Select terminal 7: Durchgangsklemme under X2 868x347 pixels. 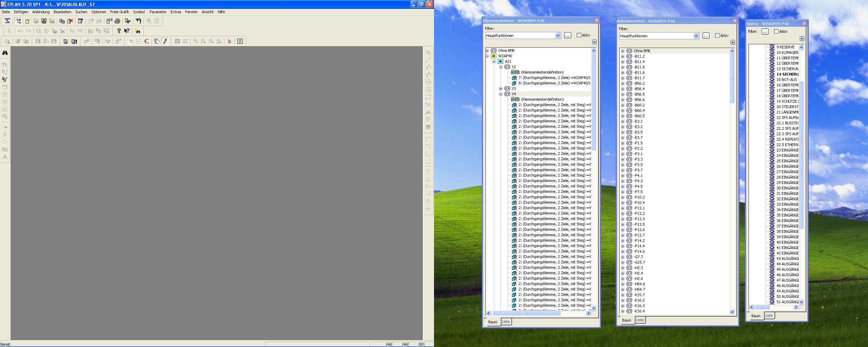554,78
